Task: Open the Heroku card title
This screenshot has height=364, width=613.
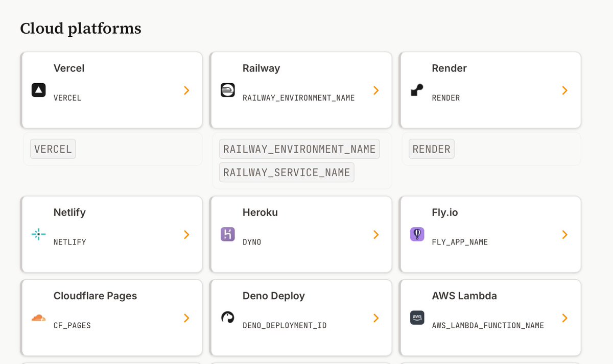Action: pyautogui.click(x=260, y=212)
